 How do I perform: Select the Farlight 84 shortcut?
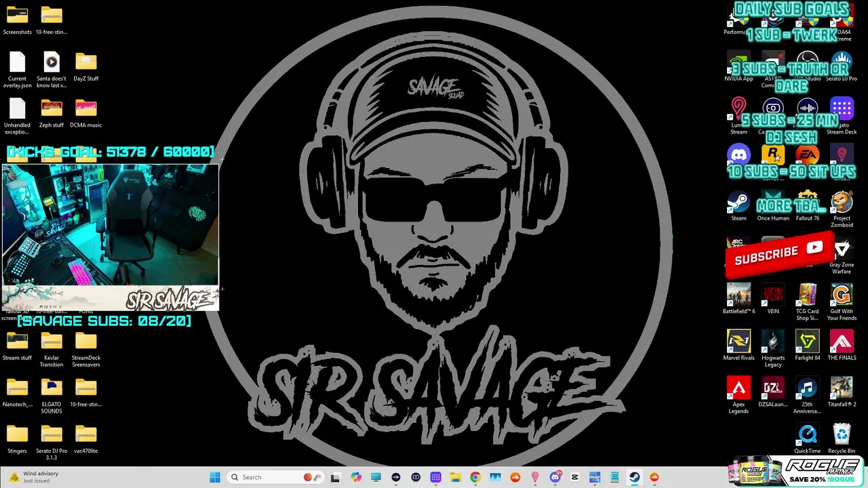[x=807, y=346]
